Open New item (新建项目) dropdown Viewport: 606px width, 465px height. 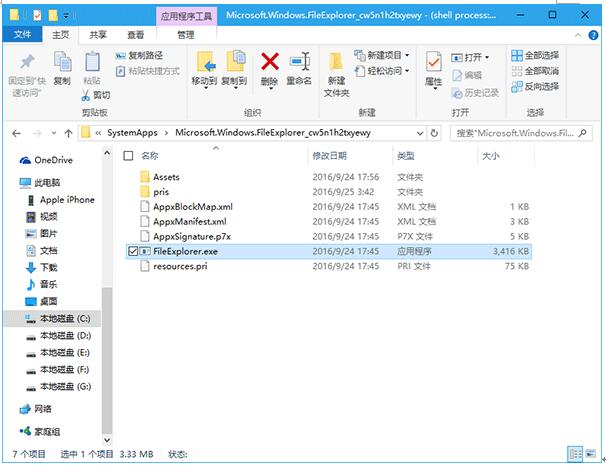tap(382, 55)
